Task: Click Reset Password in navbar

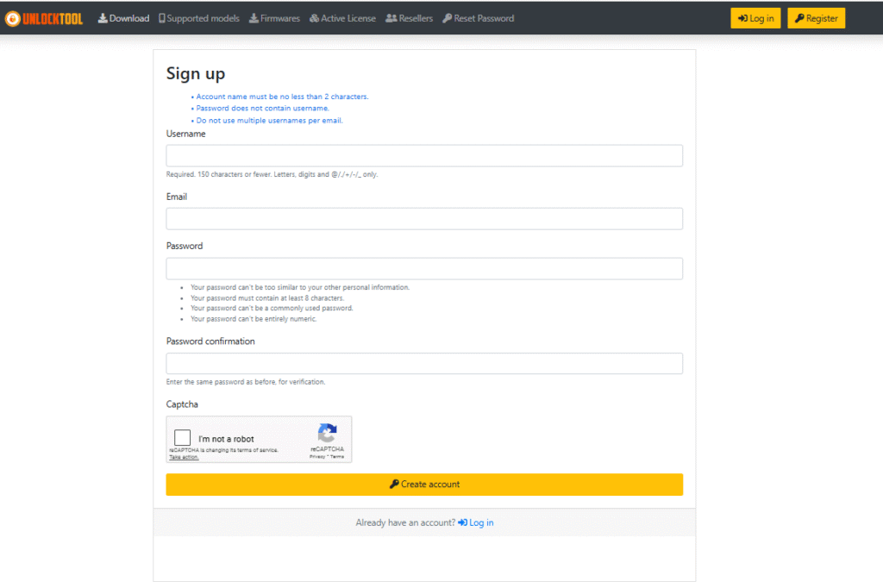Action: (x=478, y=18)
